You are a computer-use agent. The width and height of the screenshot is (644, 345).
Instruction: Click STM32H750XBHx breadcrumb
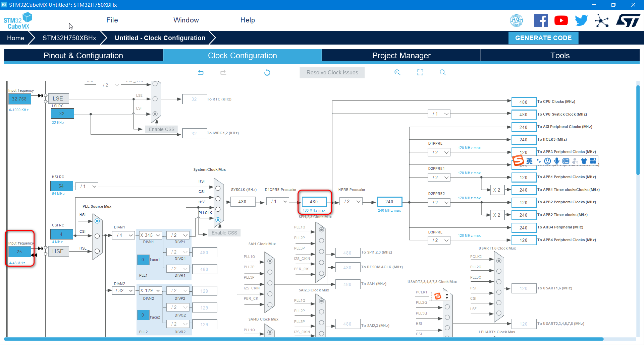coord(69,38)
